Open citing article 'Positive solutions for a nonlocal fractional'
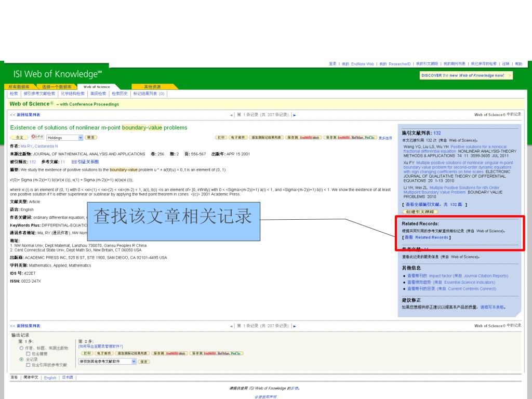 454,149
